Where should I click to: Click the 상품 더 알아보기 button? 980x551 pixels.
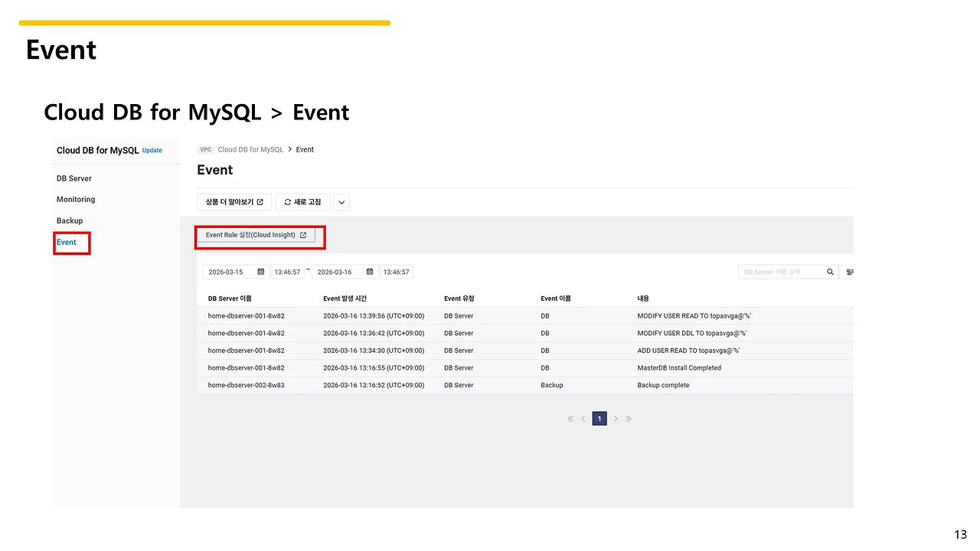[234, 202]
